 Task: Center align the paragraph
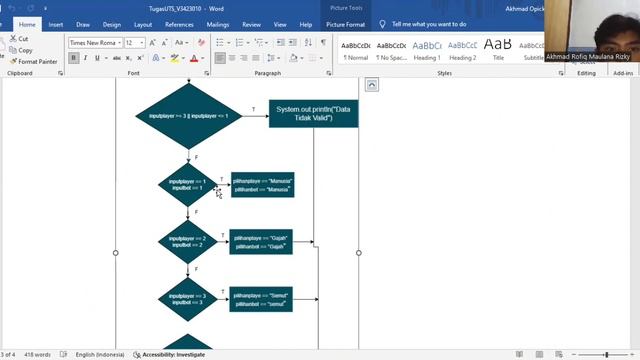click(232, 58)
